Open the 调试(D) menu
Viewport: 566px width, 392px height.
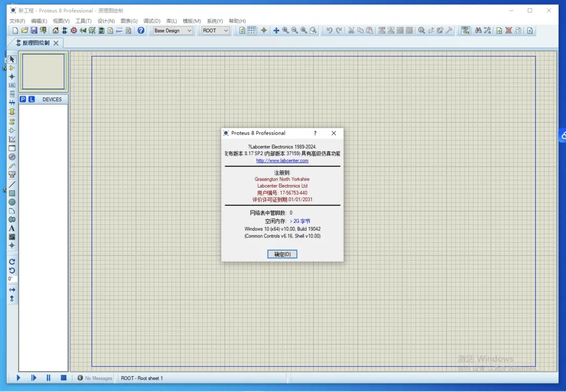(x=151, y=21)
